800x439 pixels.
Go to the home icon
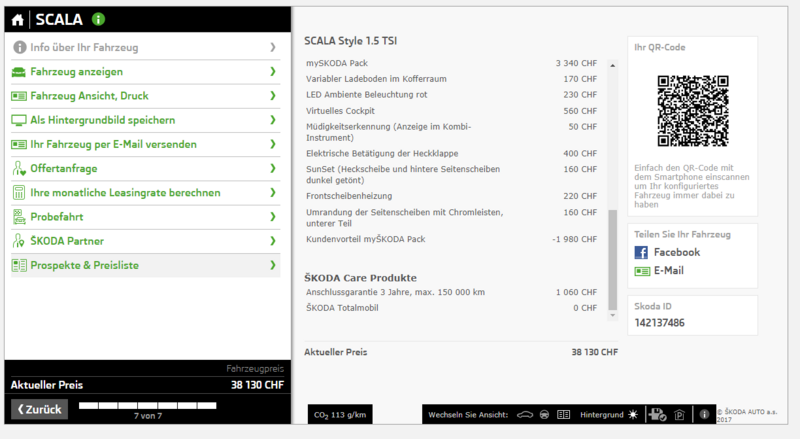[17, 20]
